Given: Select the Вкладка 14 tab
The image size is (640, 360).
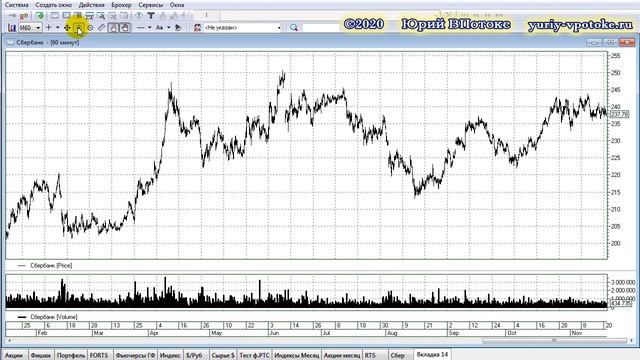Looking at the screenshot, I should [x=432, y=354].
